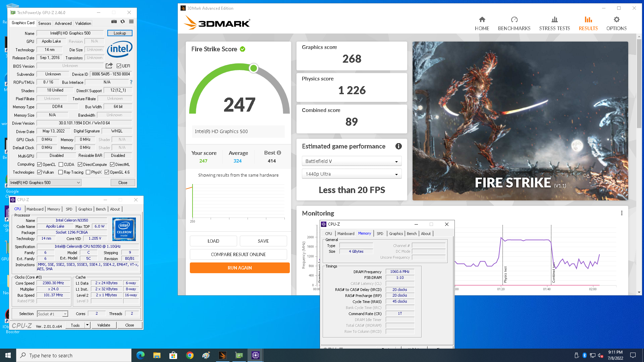Image resolution: width=644 pixels, height=362 pixels.
Task: Open the Mainboard tab in the left CPU-Z window
Action: pos(35,209)
